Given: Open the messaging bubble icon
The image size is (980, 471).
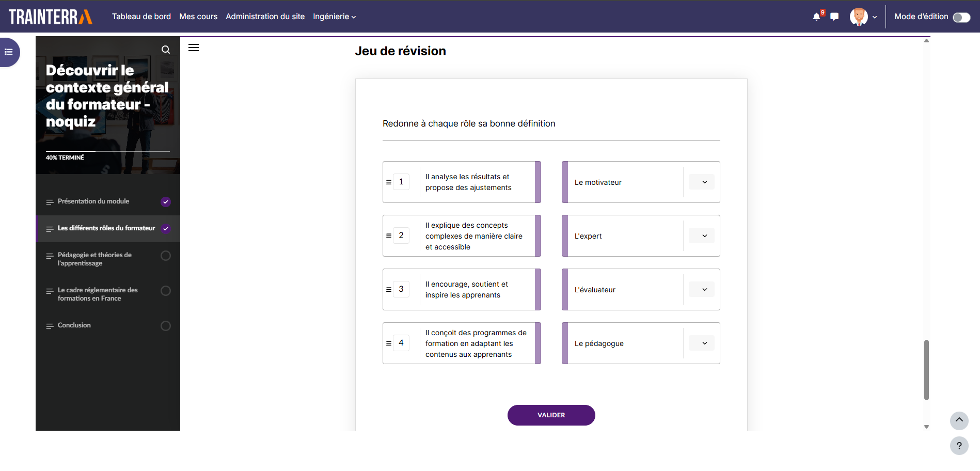Looking at the screenshot, I should click(834, 16).
